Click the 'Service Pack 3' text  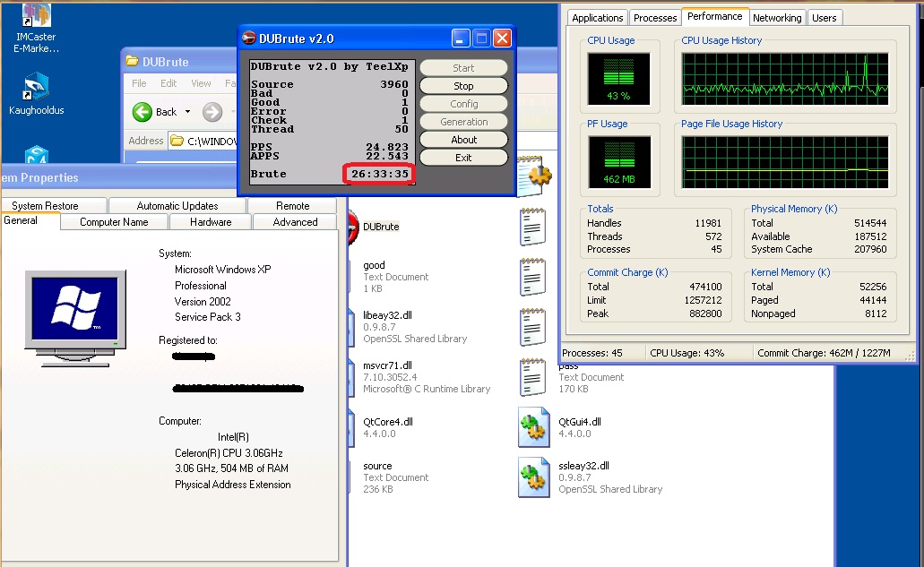[x=207, y=317]
